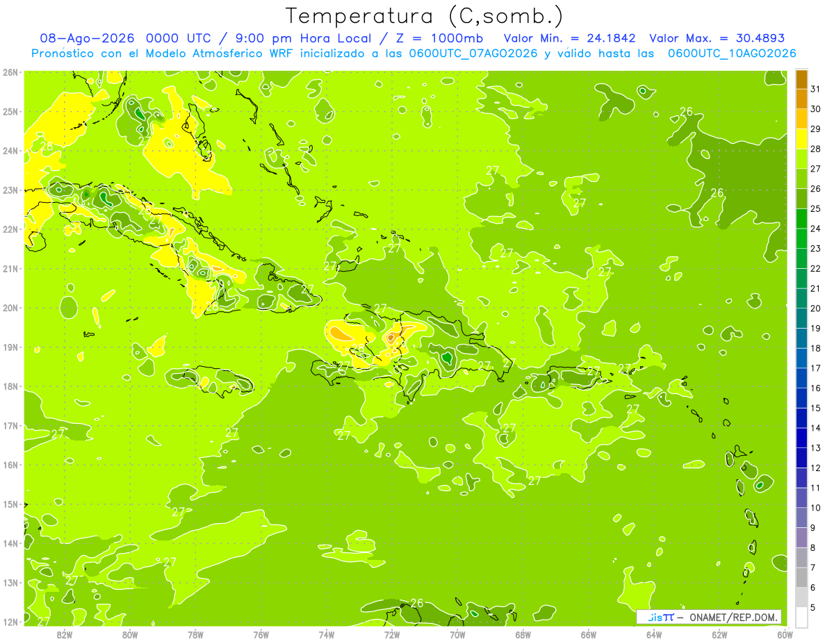Screen dimensions: 834x644
Task: Click the 15N latitude axis label
Action: tap(10, 504)
